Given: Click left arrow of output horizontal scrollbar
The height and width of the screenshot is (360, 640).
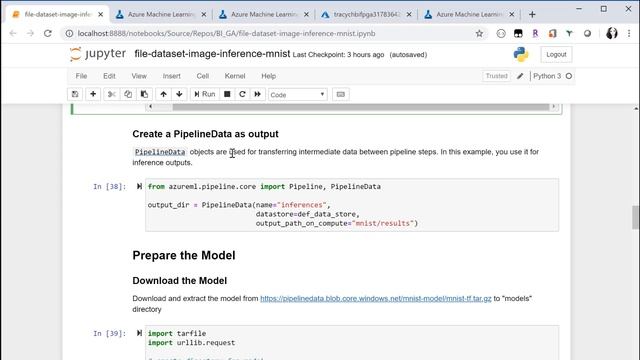Looking at the screenshot, I should coord(150,107).
